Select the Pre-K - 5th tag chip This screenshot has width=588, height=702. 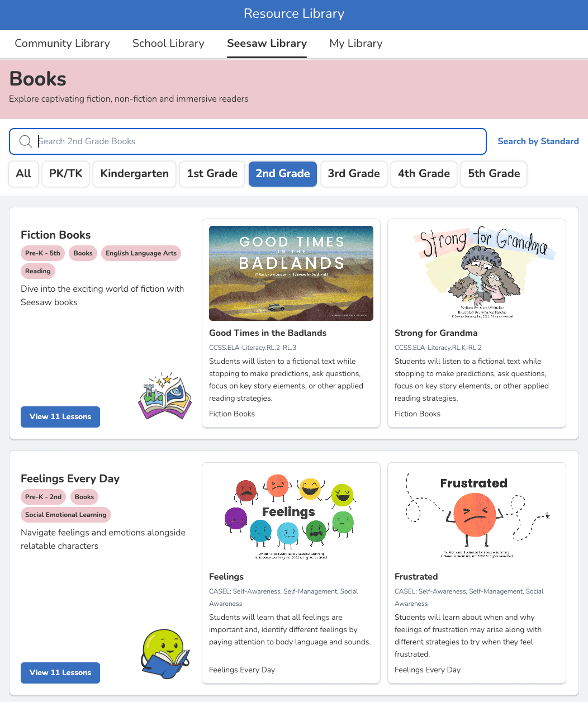(x=42, y=253)
